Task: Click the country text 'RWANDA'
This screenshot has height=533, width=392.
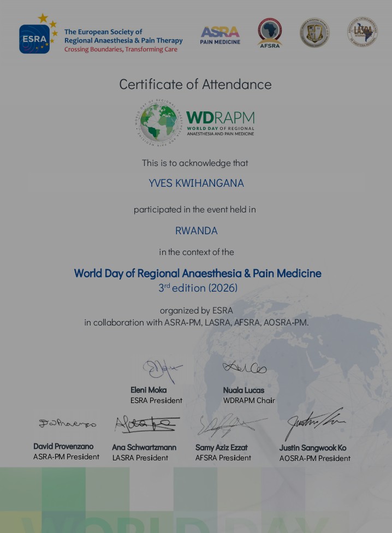Action: [197, 231]
